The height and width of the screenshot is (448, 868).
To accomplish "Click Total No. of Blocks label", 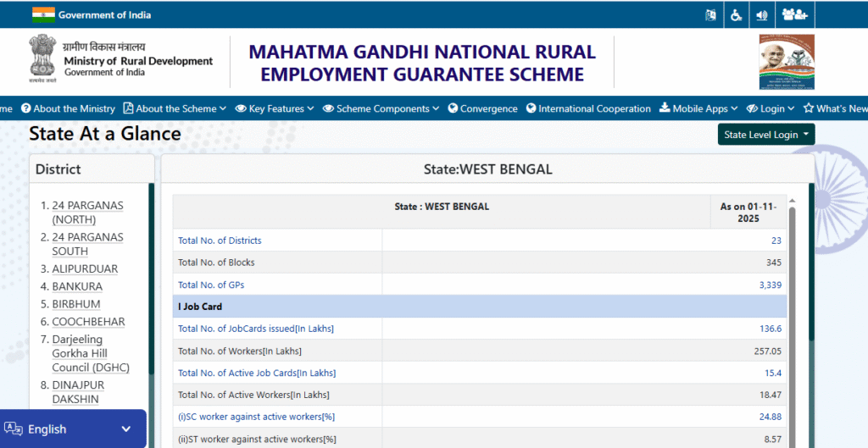I will coord(216,263).
